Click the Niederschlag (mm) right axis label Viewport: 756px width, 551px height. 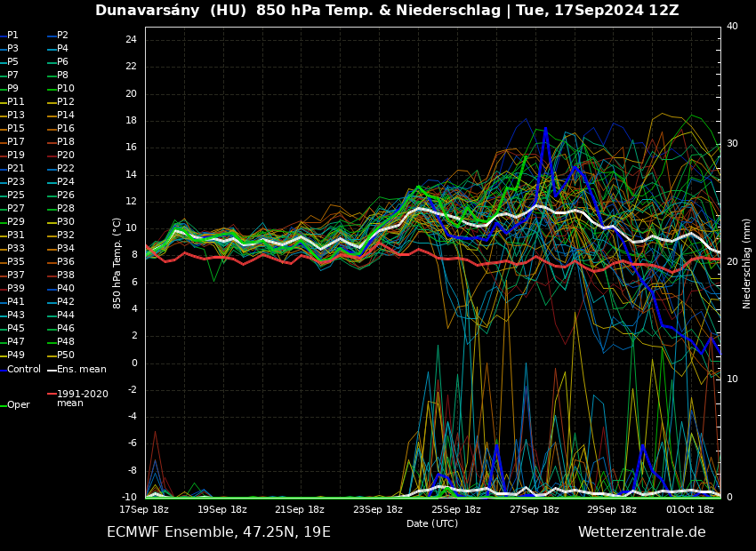(747, 263)
